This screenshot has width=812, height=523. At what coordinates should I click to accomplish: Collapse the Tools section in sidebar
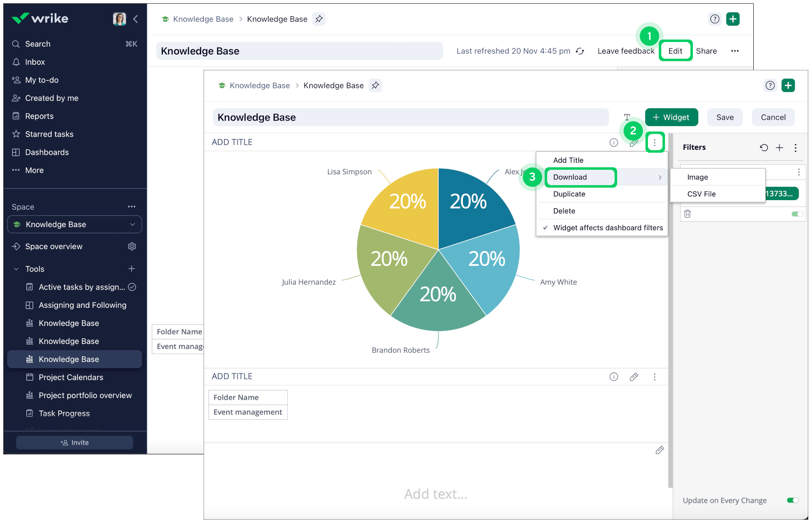coord(16,269)
